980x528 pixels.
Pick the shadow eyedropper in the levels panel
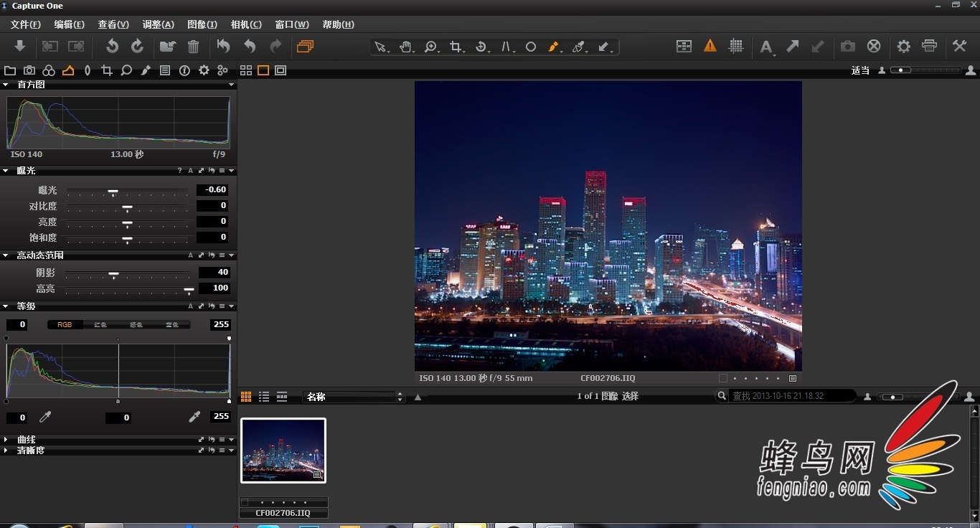(45, 417)
